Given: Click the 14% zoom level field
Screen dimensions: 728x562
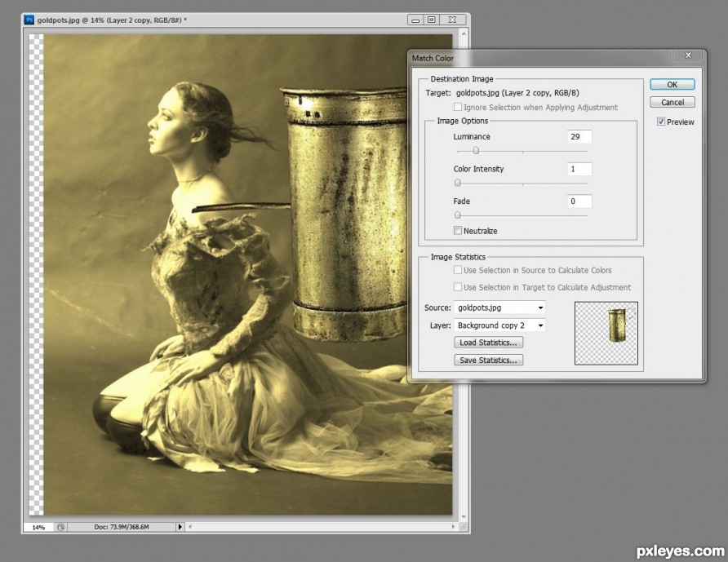Looking at the screenshot, I should pyautogui.click(x=38, y=527).
